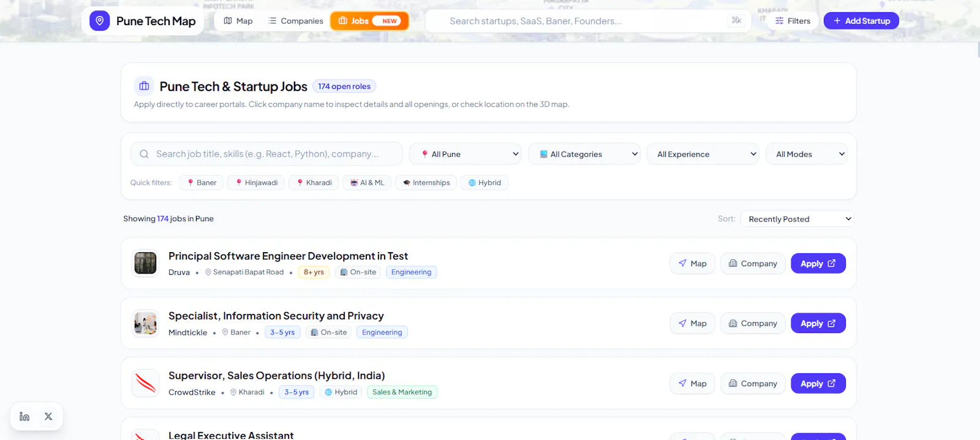Open the Legal Executive Assistant job title
This screenshot has width=980, height=440.
[231, 435]
